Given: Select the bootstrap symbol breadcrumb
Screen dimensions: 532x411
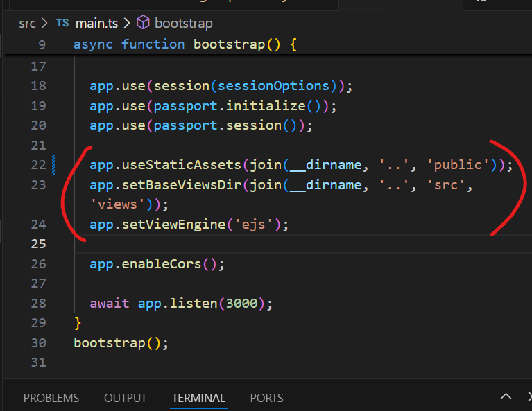Looking at the screenshot, I should (x=184, y=24).
